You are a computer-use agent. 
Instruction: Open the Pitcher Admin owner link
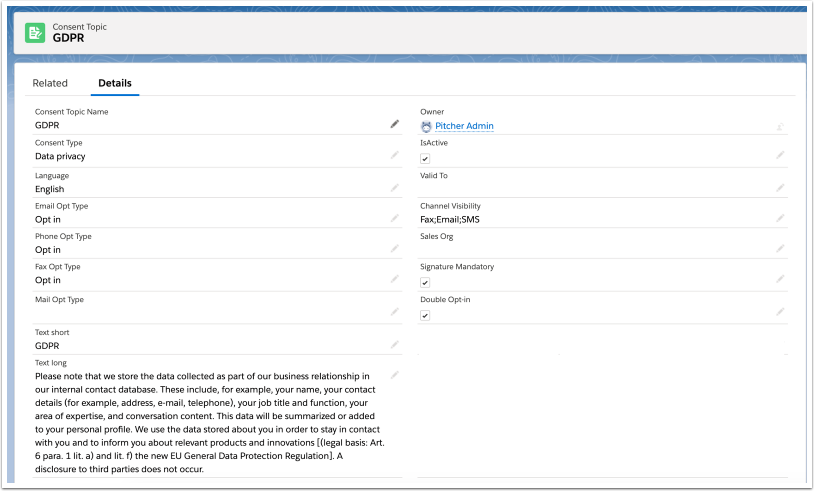(x=464, y=126)
